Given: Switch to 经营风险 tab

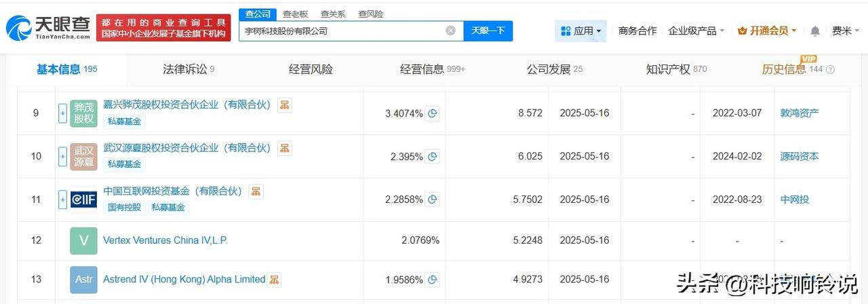Looking at the screenshot, I should 311,69.
